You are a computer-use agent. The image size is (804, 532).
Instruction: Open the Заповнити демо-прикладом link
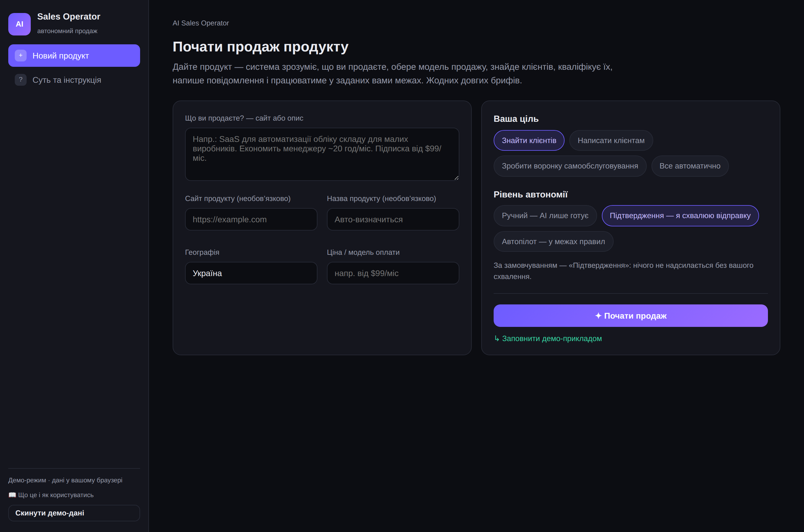click(552, 339)
